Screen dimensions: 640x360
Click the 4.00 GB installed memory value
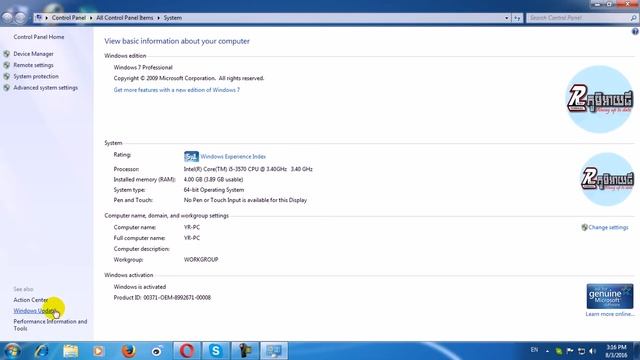click(x=213, y=180)
